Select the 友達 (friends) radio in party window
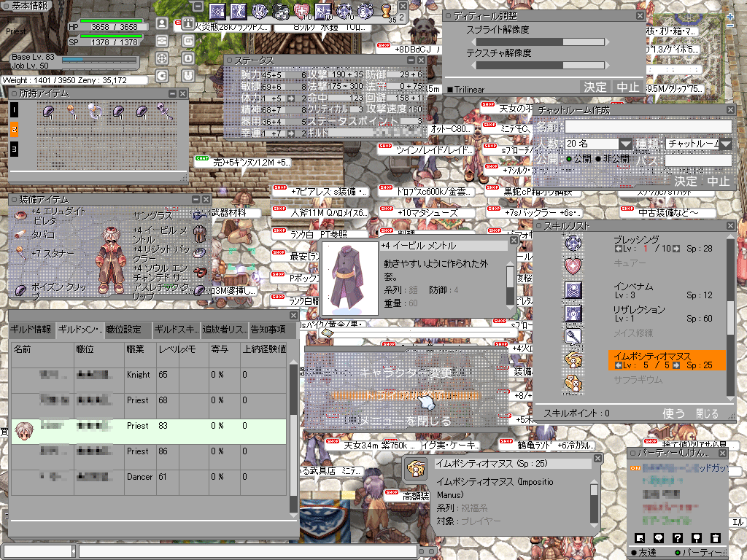This screenshot has width=747, height=560. point(634,553)
